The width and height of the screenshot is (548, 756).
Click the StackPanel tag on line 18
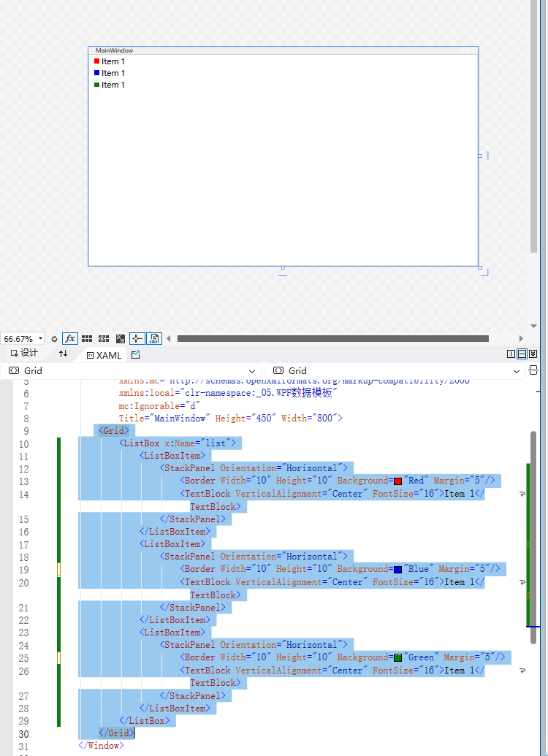pos(254,556)
